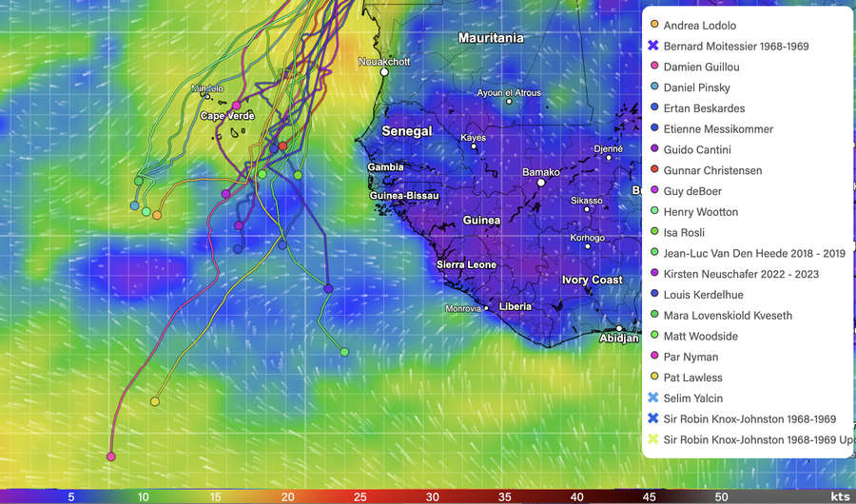856x504 pixels.
Task: Click the 5 mark on the wind speed scale
Action: point(70,497)
